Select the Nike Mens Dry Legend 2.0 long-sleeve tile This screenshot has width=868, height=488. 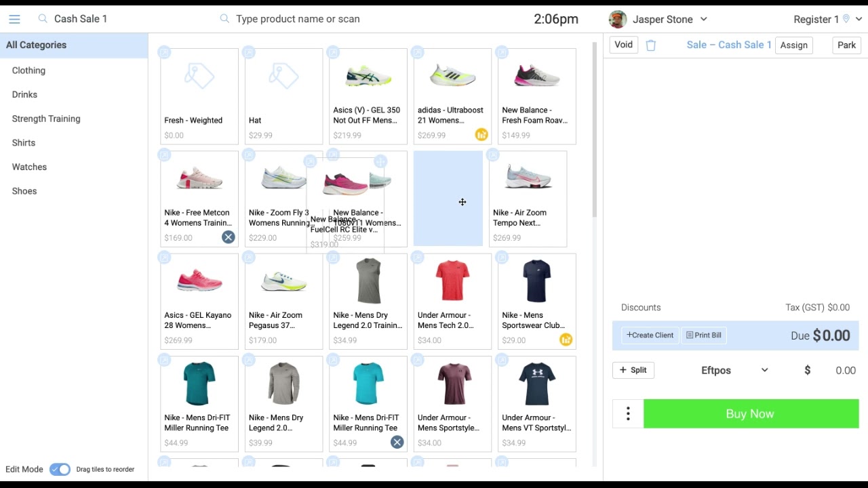pos(283,404)
